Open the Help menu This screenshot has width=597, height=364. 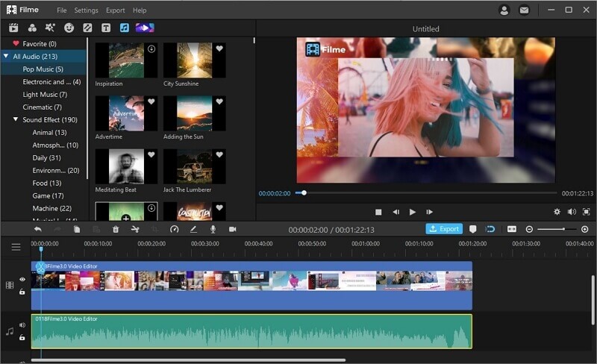(140, 10)
